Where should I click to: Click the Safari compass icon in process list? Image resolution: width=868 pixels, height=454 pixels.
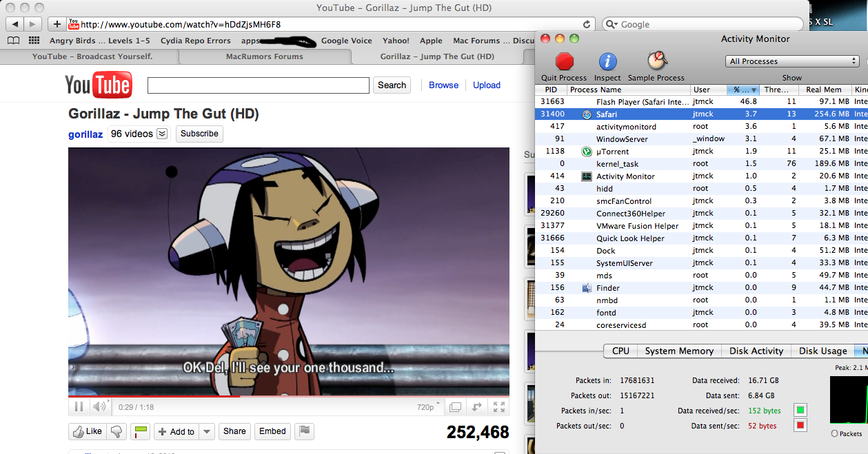click(587, 114)
